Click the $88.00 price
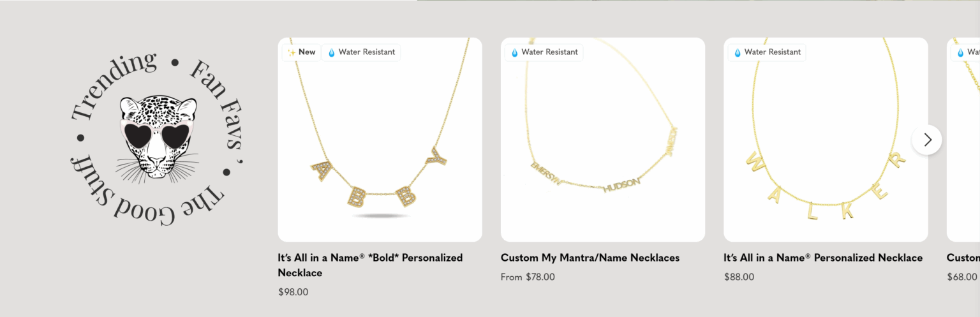Screen dimensions: 980x317 [739, 277]
